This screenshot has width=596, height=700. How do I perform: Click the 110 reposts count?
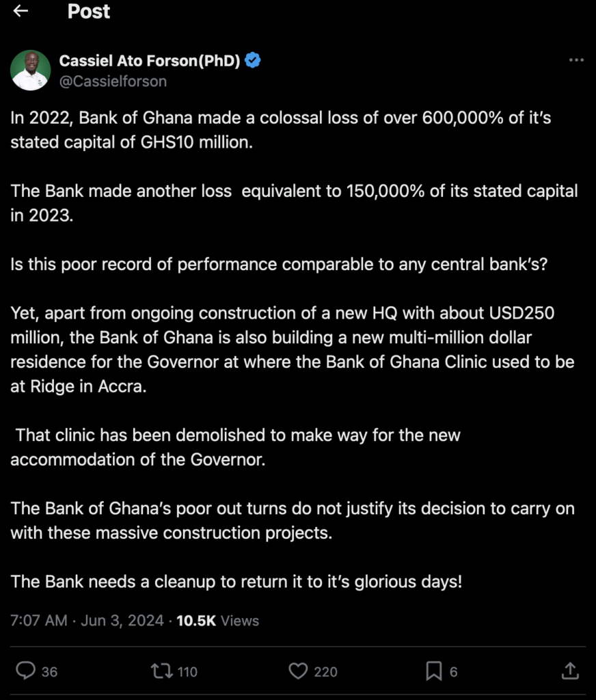pyautogui.click(x=187, y=672)
